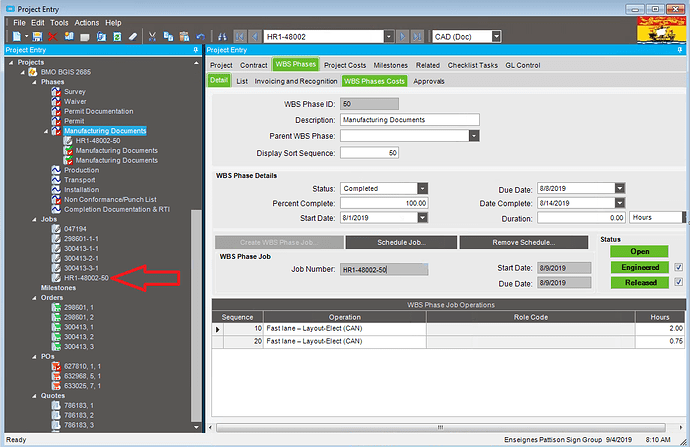This screenshot has height=447, width=690.
Task: Switch to the Checklist Tasks tab
Action: pos(473,65)
